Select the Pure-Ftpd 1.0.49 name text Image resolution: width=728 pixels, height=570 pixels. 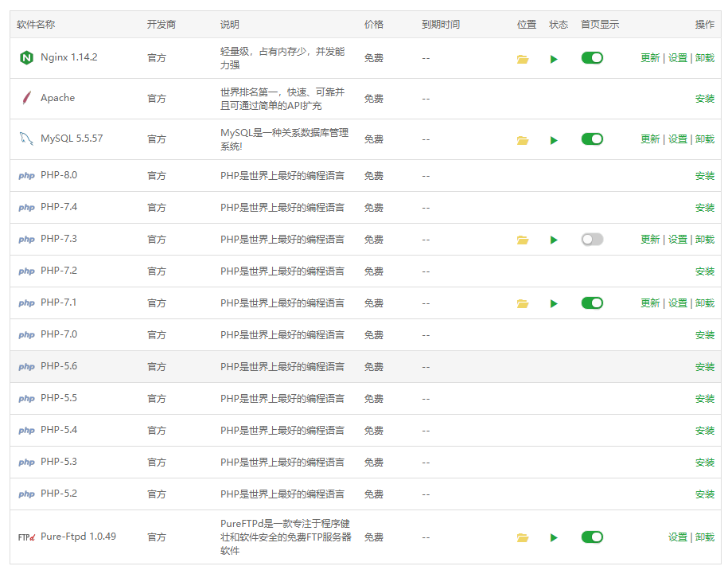pos(79,537)
